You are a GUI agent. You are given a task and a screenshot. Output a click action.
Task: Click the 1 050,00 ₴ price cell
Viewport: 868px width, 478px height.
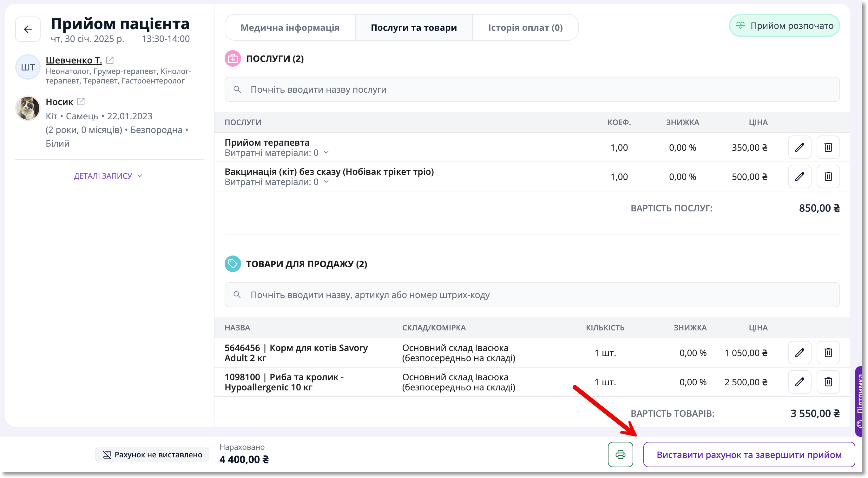746,353
